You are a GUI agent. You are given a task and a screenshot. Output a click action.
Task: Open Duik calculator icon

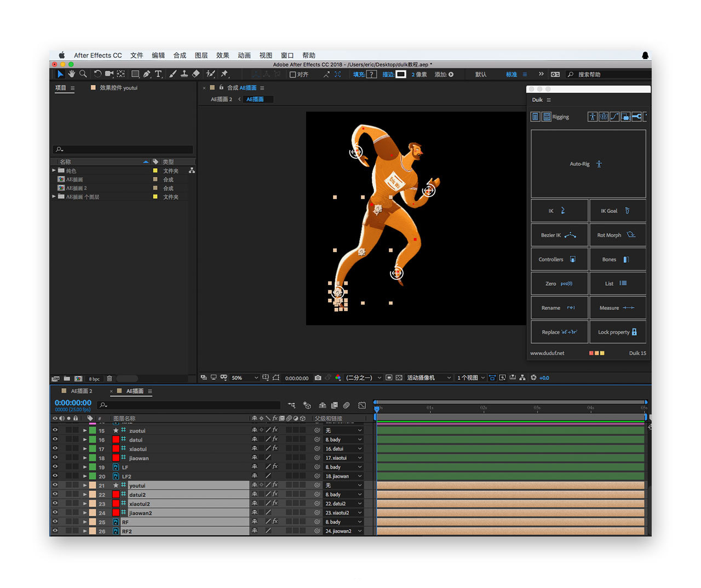[547, 117]
